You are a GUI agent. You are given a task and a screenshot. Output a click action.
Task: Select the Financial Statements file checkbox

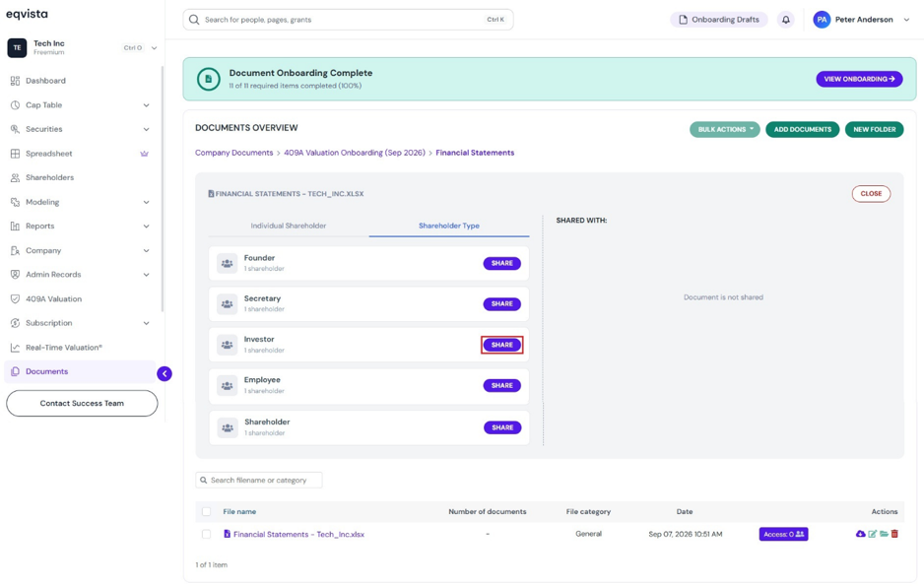206,534
